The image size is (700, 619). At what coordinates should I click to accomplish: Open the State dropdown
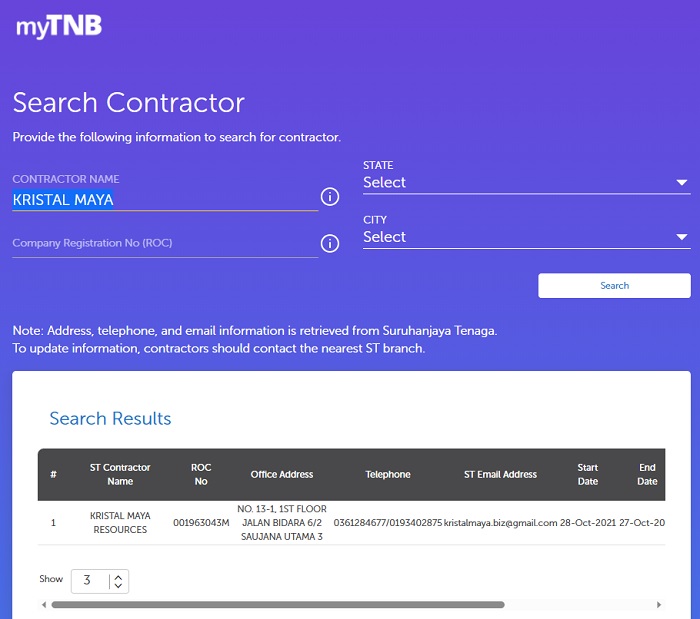click(x=526, y=182)
